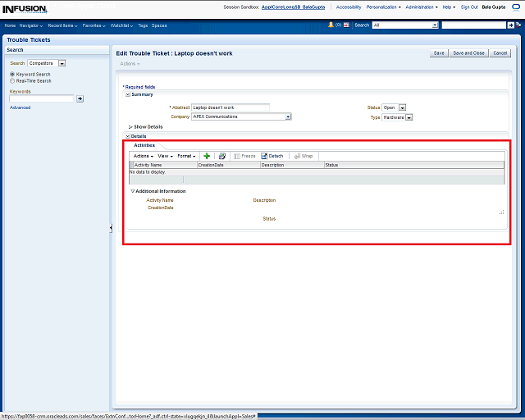Click the export table icon beside the plus
This screenshot has height=420, width=525.
(221, 156)
